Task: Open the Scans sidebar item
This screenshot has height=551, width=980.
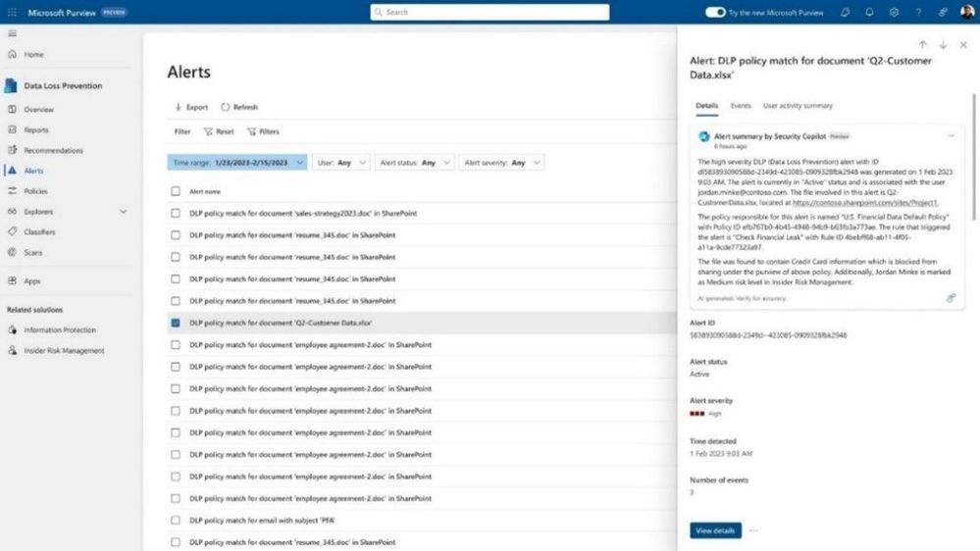Action: 33,252
